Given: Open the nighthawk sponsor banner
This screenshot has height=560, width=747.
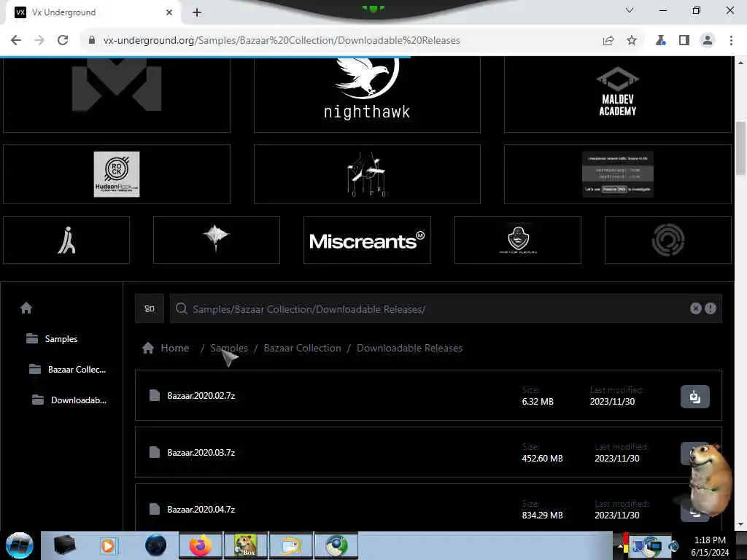Looking at the screenshot, I should tap(367, 94).
